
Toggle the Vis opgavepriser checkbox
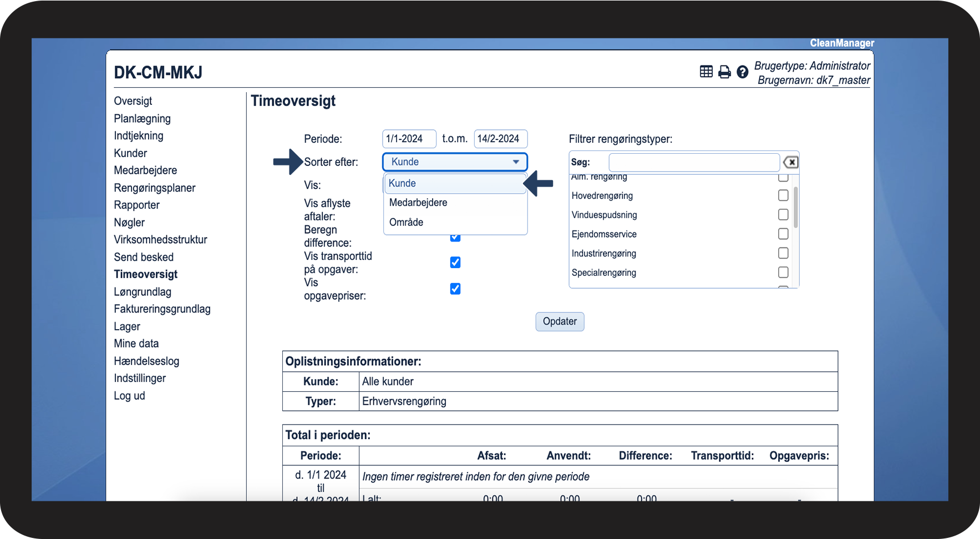[x=455, y=289]
